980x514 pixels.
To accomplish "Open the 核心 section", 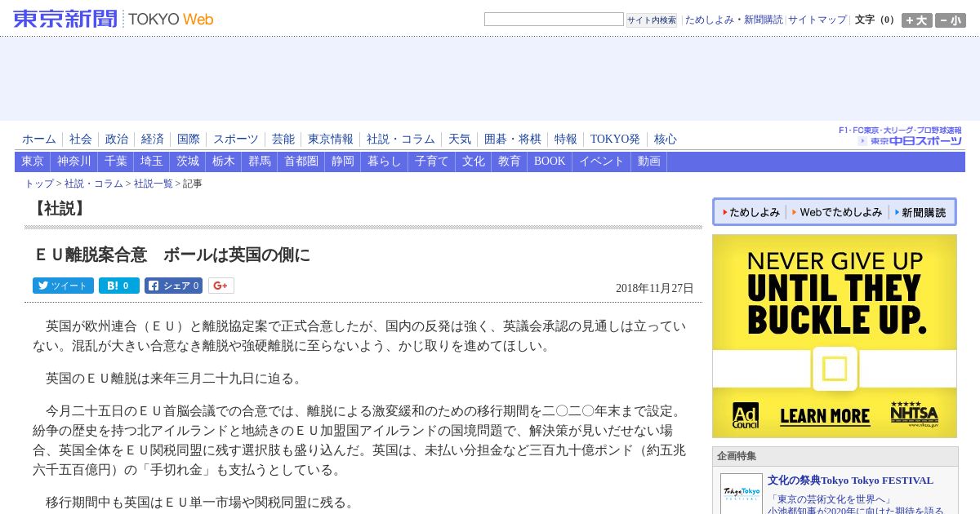I will (x=666, y=140).
